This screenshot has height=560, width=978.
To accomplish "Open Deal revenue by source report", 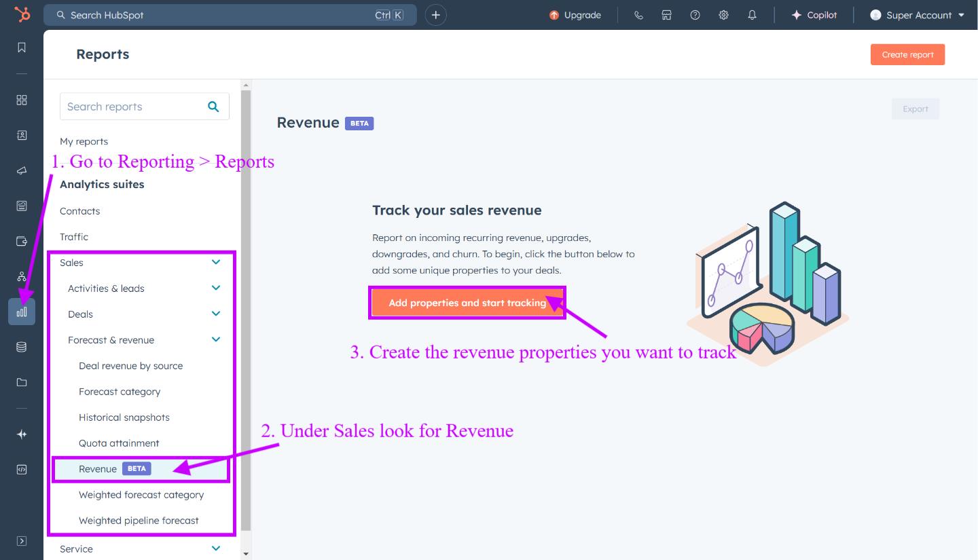I will coord(130,366).
